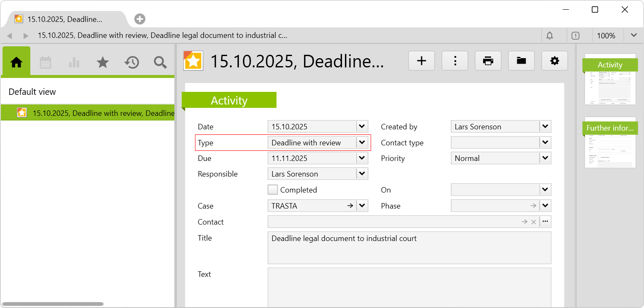Click the print icon button
The image size is (644, 308).
point(488,61)
